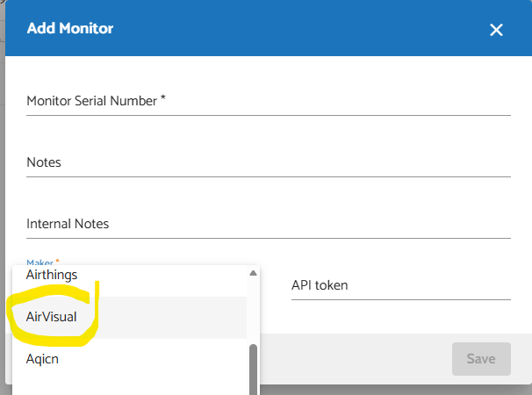Click the Monitor Serial Number required asterisk
Image resolution: width=532 pixels, height=395 pixels.
point(163,99)
